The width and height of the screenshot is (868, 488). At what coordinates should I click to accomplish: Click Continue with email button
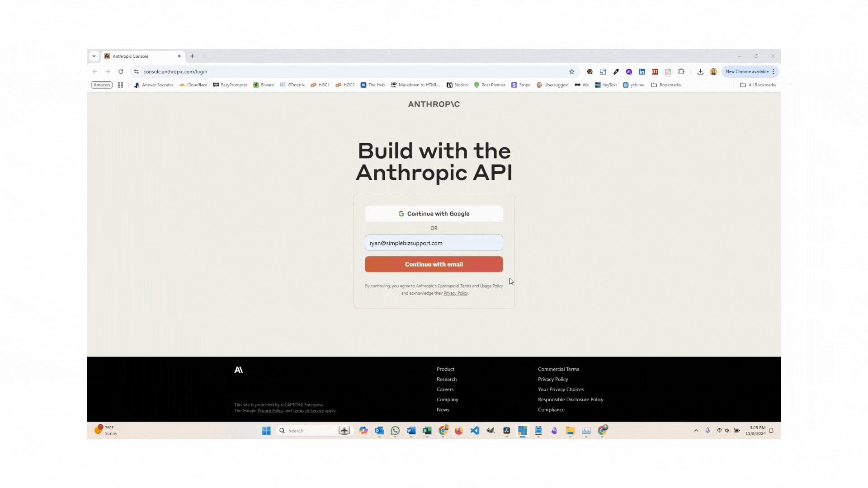click(x=434, y=264)
